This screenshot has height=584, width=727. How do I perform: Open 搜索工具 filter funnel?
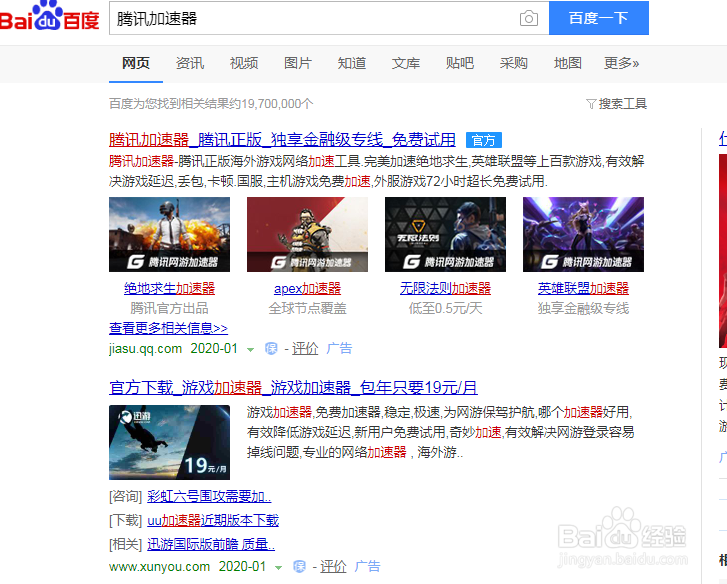[616, 104]
